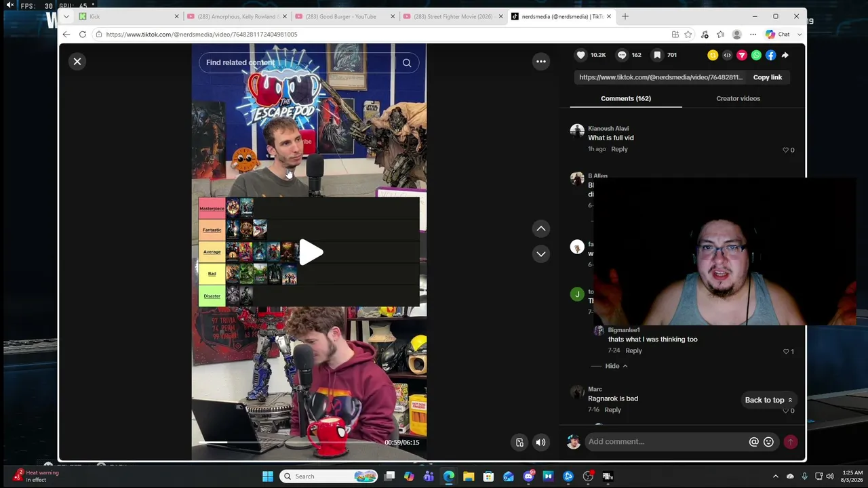This screenshot has width=868, height=488.
Task: Open more share options arrow
Action: 785,55
